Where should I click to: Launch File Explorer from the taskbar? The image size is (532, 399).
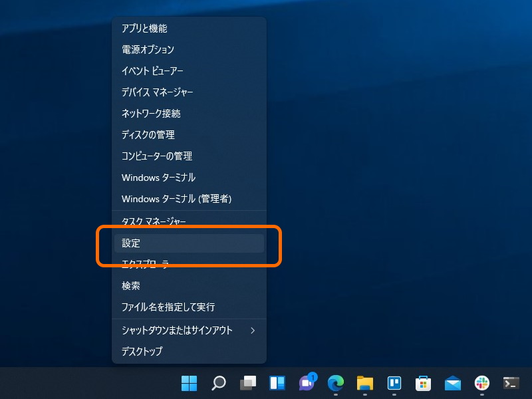coord(364,384)
